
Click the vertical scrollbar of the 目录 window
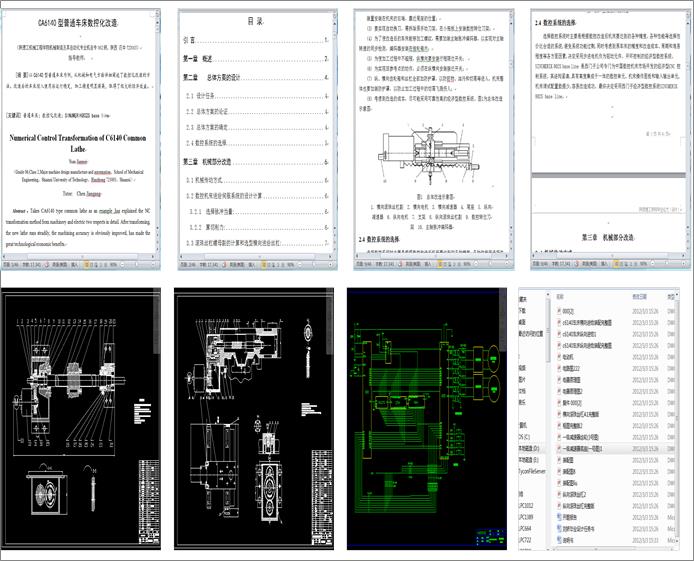[334, 133]
